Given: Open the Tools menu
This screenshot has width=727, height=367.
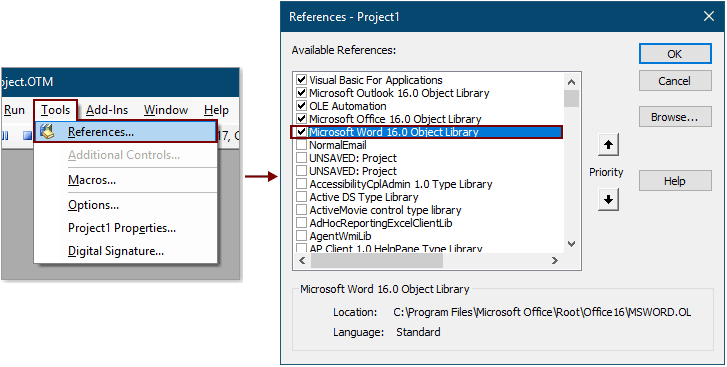Looking at the screenshot, I should (55, 110).
